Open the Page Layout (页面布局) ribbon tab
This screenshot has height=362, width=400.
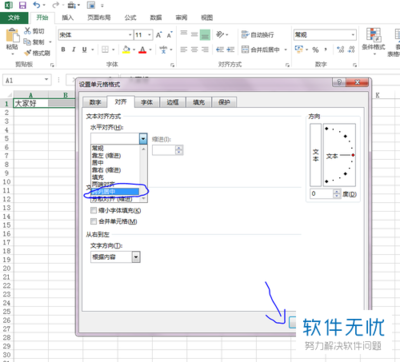pyautogui.click(x=99, y=17)
